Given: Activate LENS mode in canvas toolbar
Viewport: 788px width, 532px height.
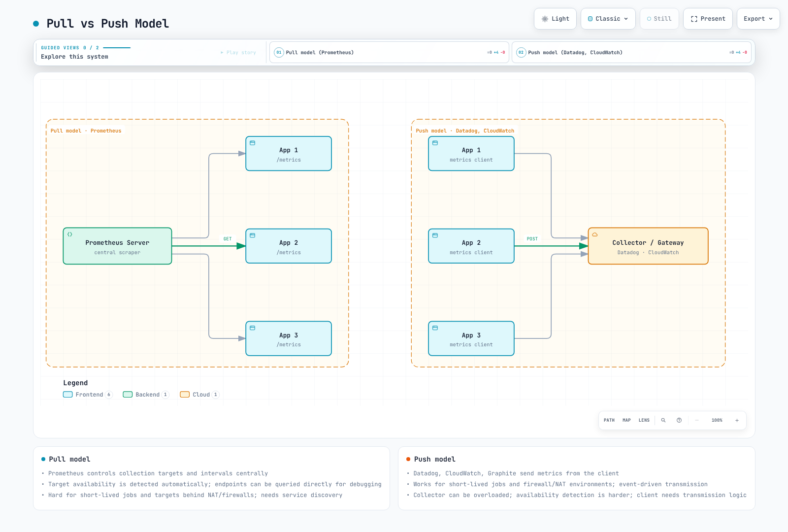Looking at the screenshot, I should [x=644, y=420].
